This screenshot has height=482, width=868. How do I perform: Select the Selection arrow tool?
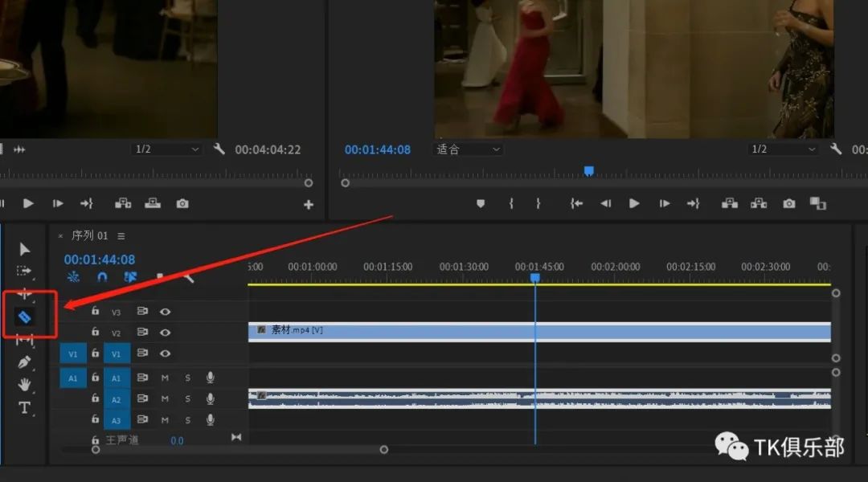[x=25, y=249]
